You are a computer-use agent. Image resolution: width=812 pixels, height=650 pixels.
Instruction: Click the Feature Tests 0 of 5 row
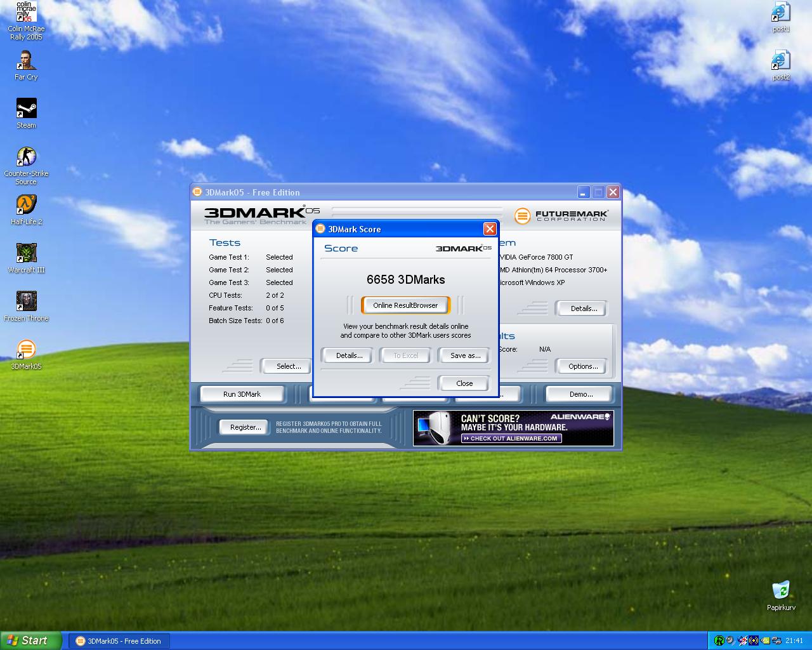point(246,308)
